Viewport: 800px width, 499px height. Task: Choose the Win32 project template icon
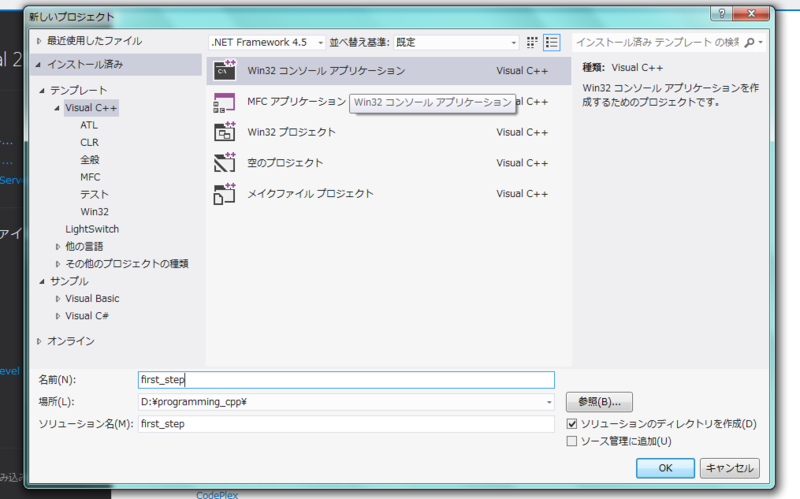point(224,132)
